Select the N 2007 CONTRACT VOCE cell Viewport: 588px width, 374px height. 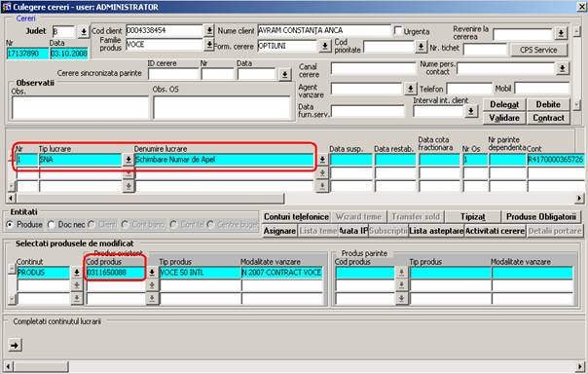point(281,273)
